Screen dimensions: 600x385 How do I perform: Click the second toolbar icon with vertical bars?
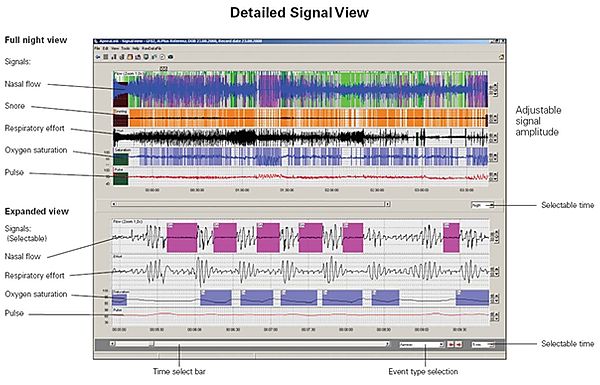pos(106,57)
